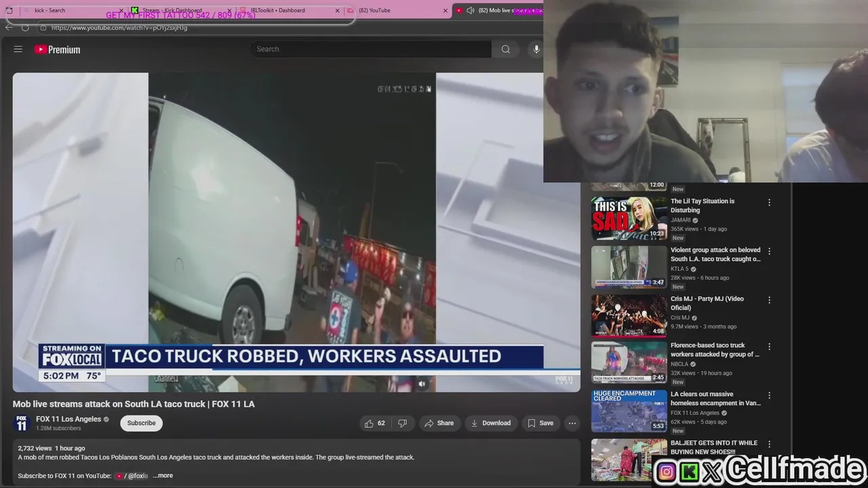
Task: Open more actions ellipsis under video
Action: pos(572,423)
